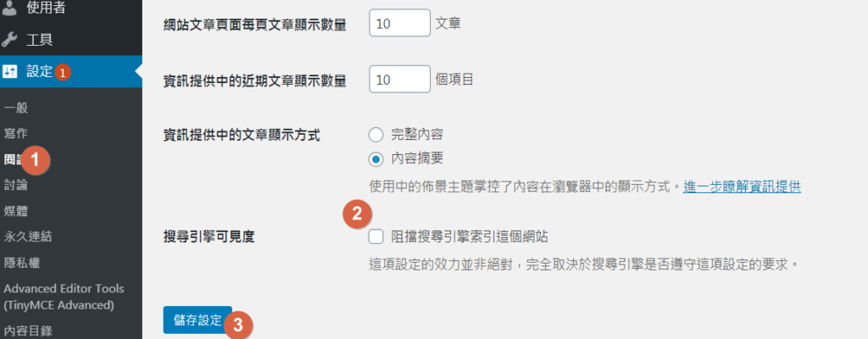The image size is (868, 339).
Task: Open the 工具 menu
Action: [x=40, y=40]
